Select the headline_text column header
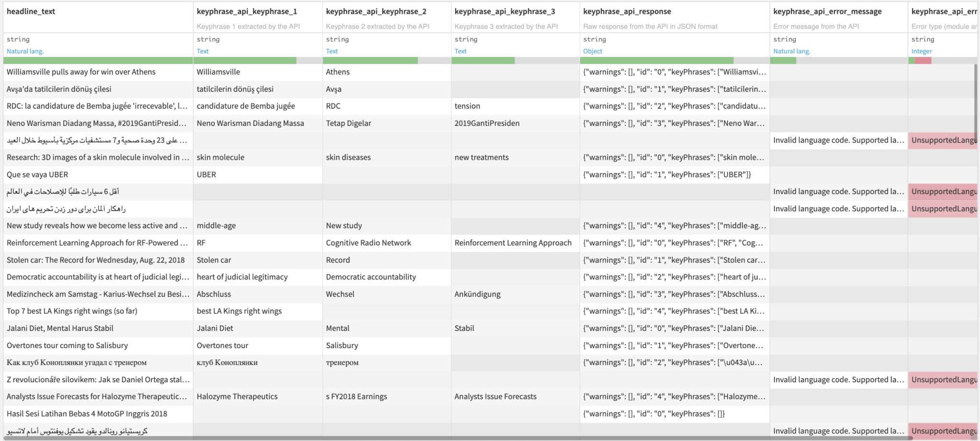 pos(31,11)
